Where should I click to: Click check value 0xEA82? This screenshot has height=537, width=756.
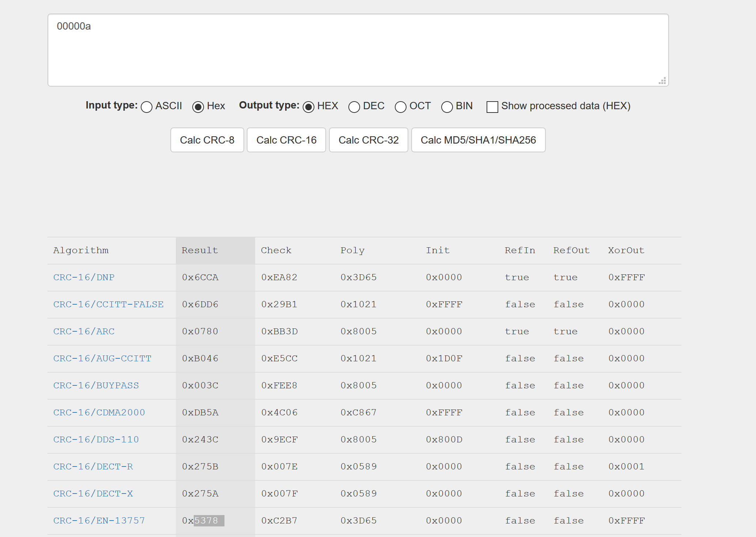279,277
